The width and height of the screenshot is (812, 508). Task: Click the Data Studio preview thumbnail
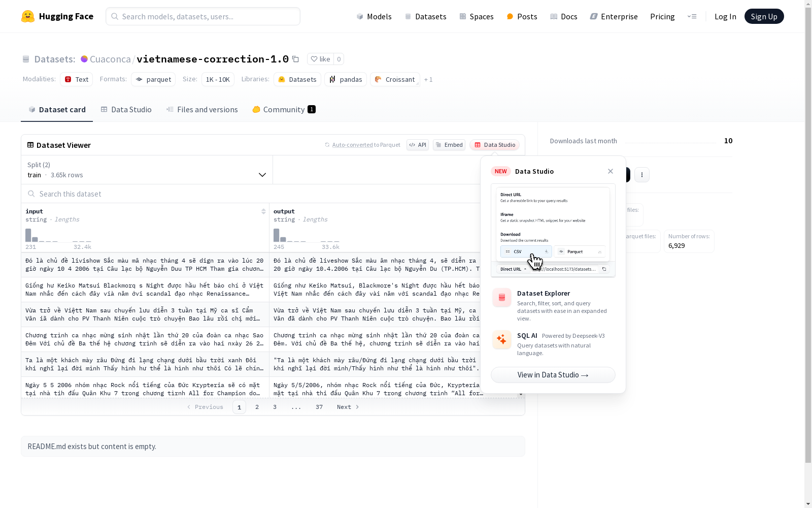pyautogui.click(x=553, y=231)
